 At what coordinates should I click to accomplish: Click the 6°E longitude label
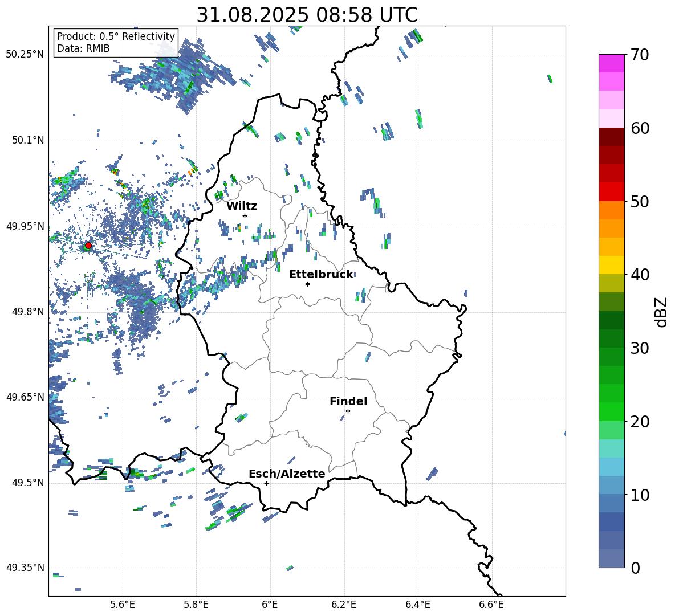point(270,605)
